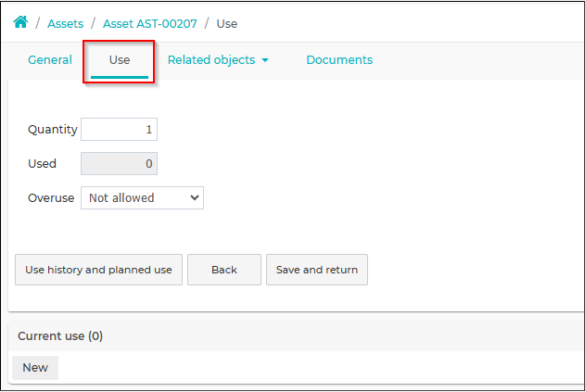The height and width of the screenshot is (392, 585).
Task: Open Use history and planned use
Action: click(x=98, y=270)
